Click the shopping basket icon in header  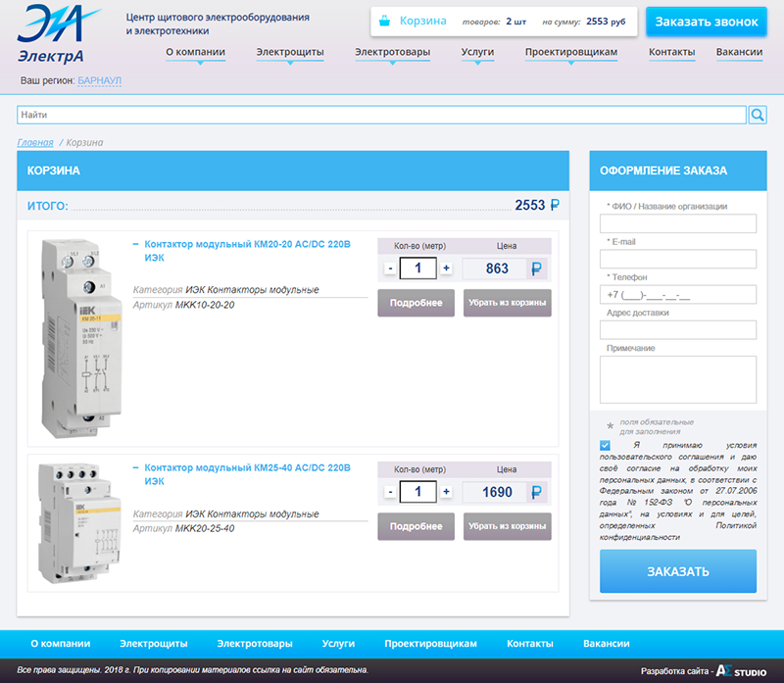click(x=384, y=21)
